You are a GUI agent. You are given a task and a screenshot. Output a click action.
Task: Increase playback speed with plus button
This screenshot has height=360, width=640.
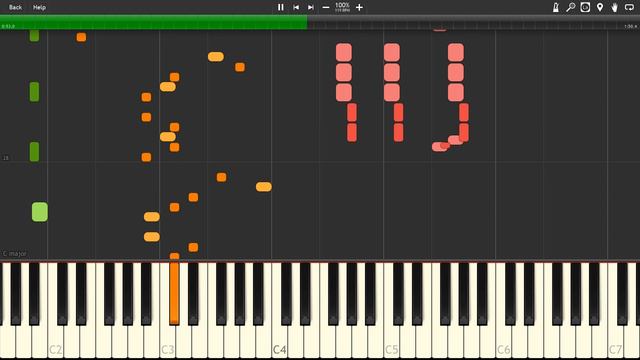coord(359,7)
